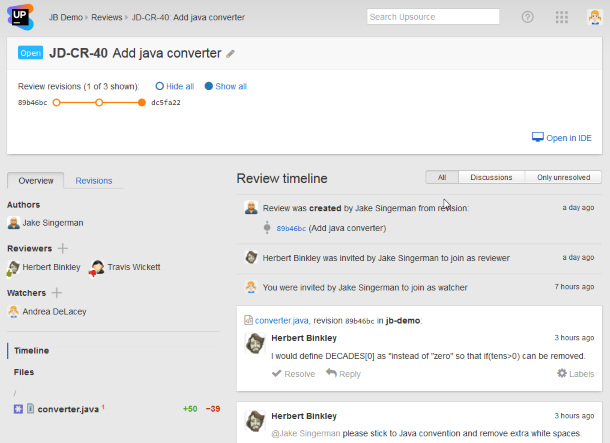
Task: Click avatar on 'You were invited' entry
Action: click(251, 287)
